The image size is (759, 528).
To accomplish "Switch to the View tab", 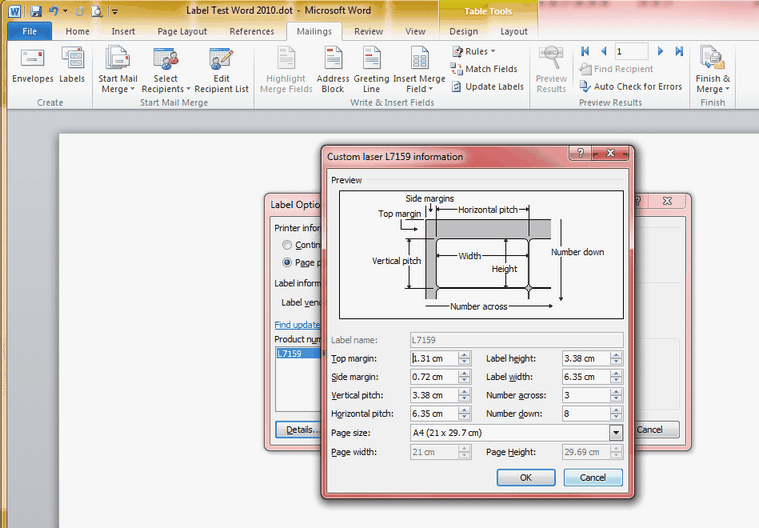I will point(415,31).
